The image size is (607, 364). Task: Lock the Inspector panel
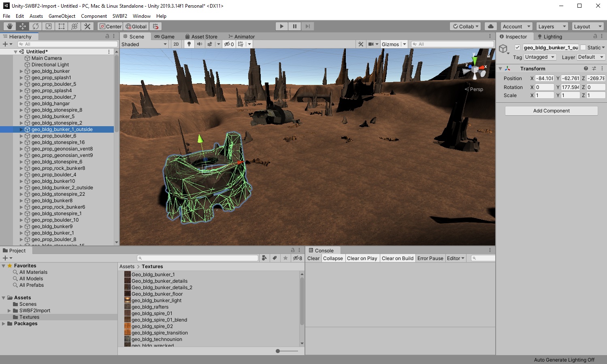[595, 36]
